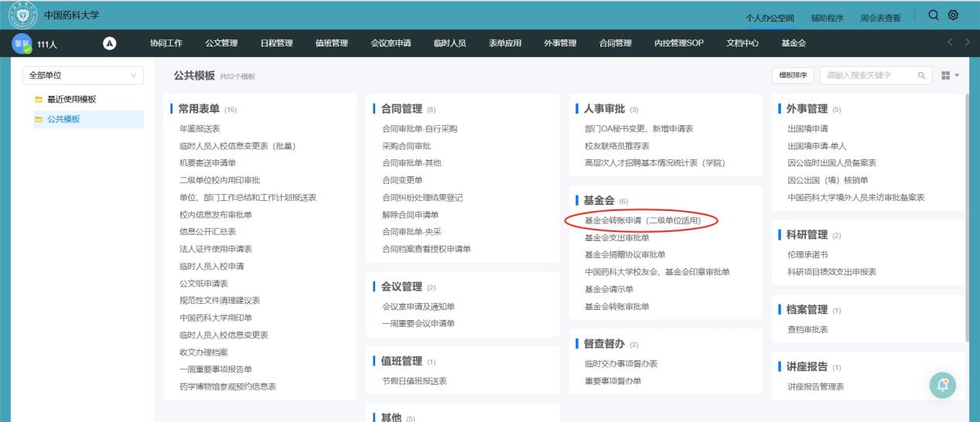Image resolution: width=980 pixels, height=422 pixels.
Task: Open global search magnifier in header
Action: point(934,15)
